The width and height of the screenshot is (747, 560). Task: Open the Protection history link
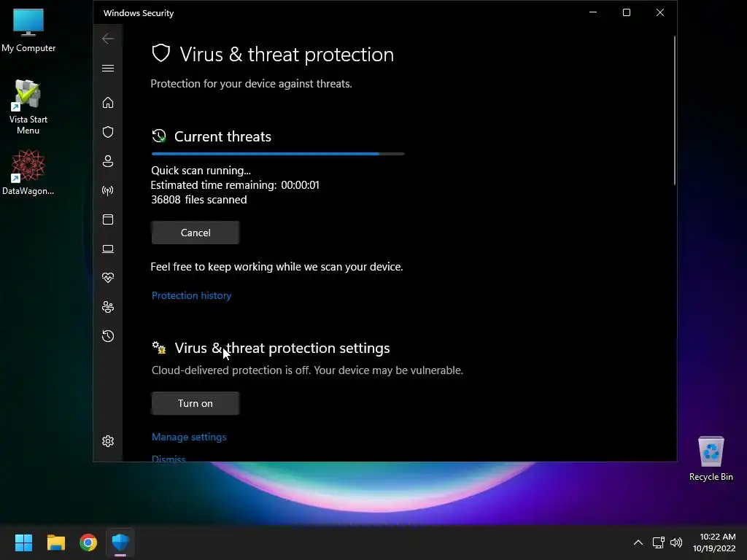pyautogui.click(x=192, y=295)
